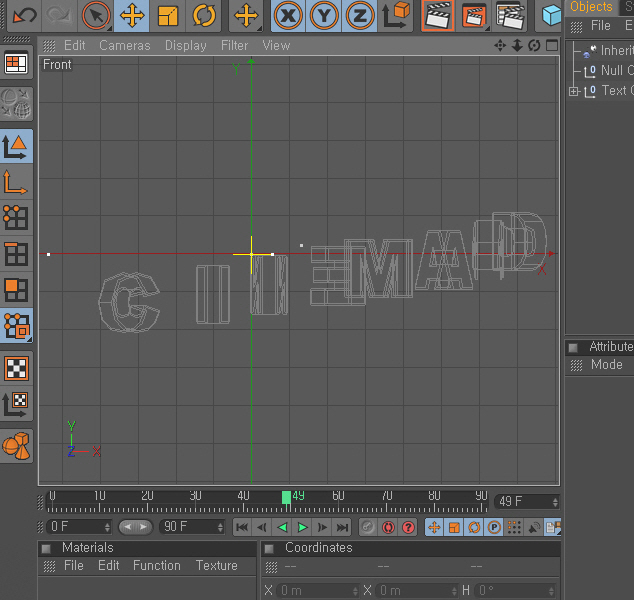The image size is (634, 600).
Task: Go to previous frame
Action: pyautogui.click(x=262, y=527)
